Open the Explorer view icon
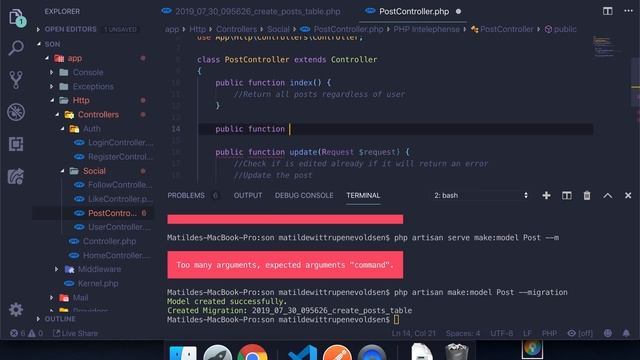 (16, 17)
